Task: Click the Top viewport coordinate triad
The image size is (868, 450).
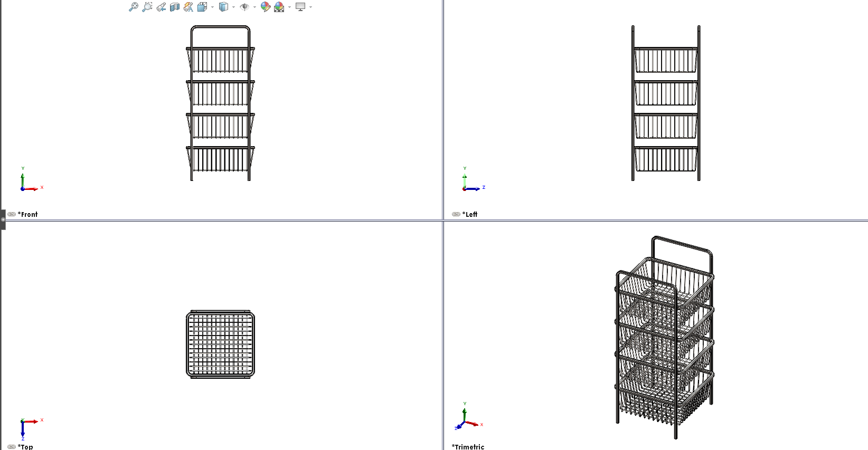Action: (31, 428)
